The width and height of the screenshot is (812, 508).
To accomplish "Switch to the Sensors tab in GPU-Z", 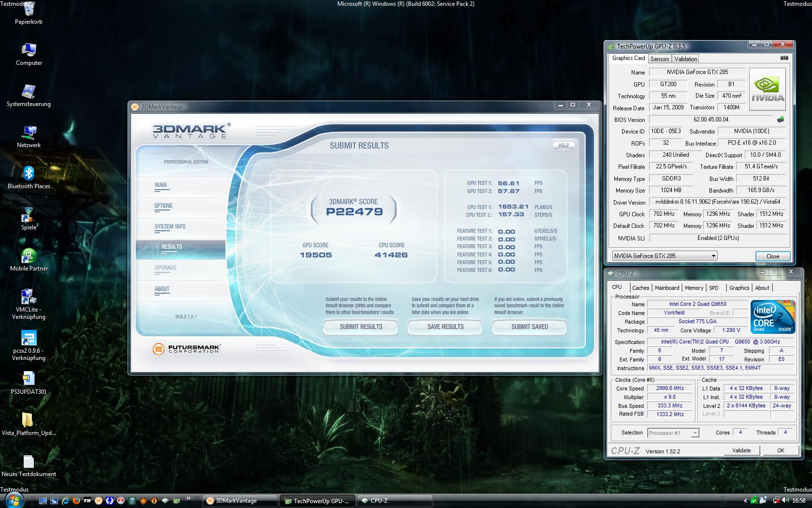I will tap(659, 59).
